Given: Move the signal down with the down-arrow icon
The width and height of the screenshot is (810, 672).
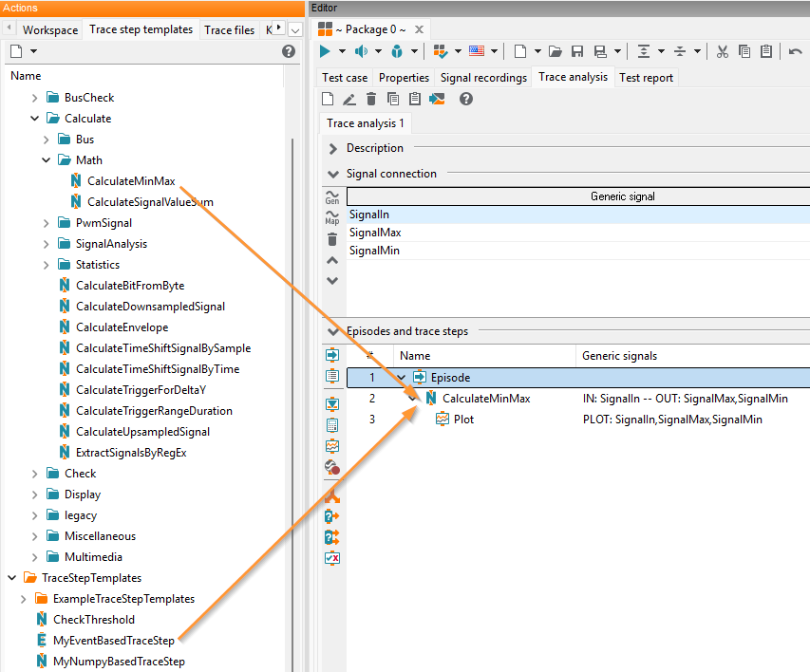Looking at the screenshot, I should click(x=332, y=280).
